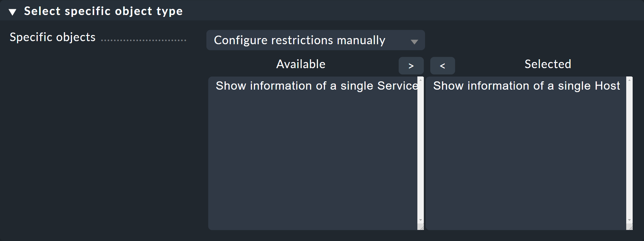644x241 pixels.
Task: Select Show information of a single Host
Action: [x=526, y=86]
